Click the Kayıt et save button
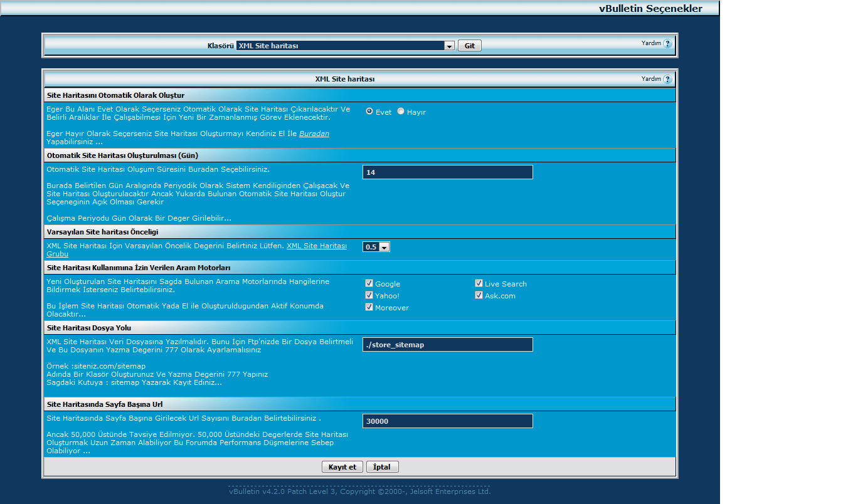The image size is (853, 504). pyautogui.click(x=342, y=467)
